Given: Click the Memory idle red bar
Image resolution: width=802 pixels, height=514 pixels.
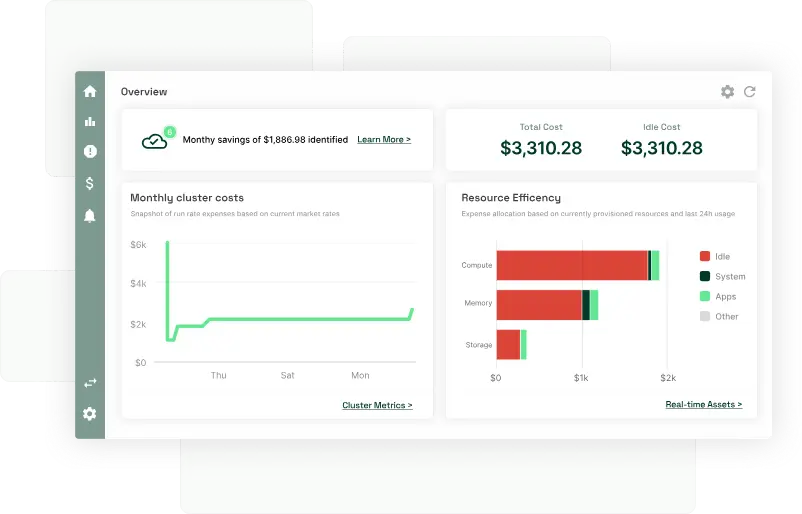Looking at the screenshot, I should coord(539,305).
